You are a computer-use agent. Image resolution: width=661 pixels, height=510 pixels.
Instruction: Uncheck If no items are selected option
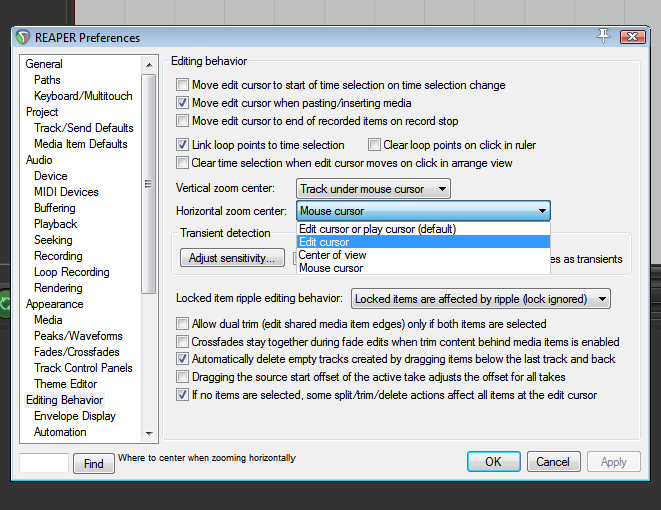click(x=182, y=395)
